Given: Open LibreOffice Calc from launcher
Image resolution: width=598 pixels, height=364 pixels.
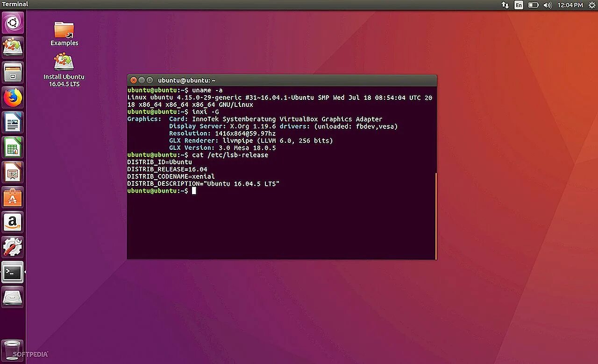Looking at the screenshot, I should 13,148.
